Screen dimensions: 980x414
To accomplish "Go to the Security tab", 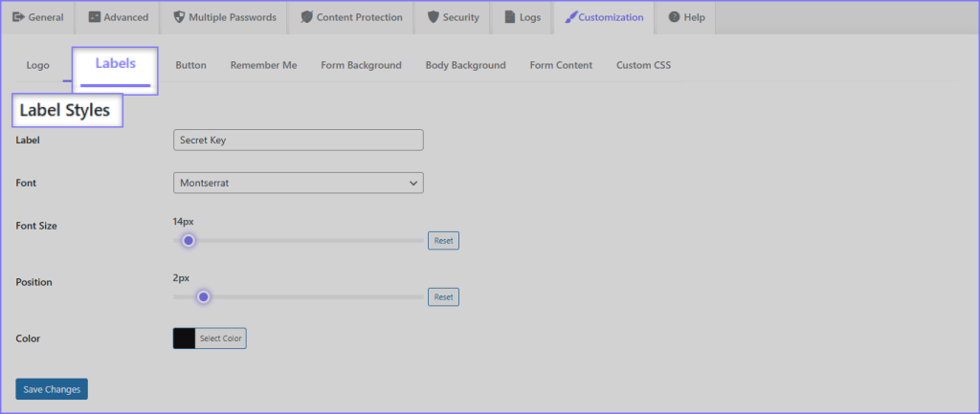I will pos(453,17).
